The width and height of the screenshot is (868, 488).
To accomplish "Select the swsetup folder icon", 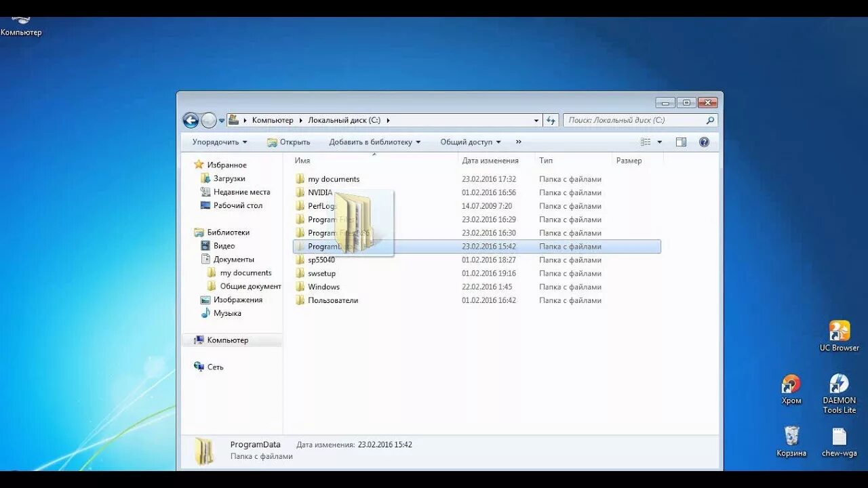I will tap(300, 273).
